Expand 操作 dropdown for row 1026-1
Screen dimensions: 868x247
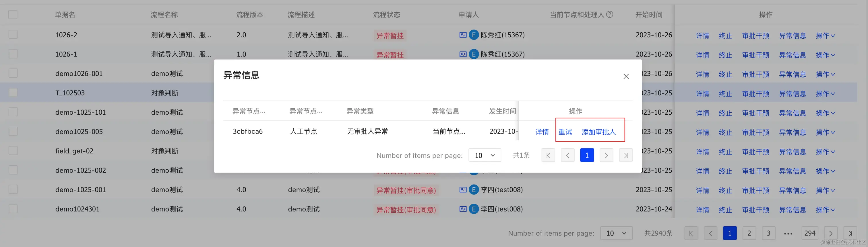pyautogui.click(x=825, y=55)
